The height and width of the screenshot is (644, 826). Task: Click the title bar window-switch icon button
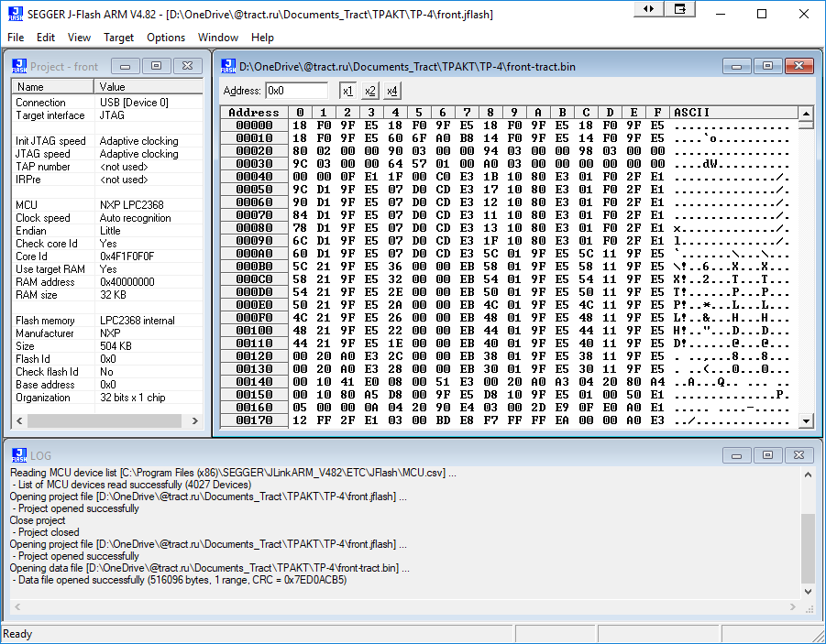(680, 9)
